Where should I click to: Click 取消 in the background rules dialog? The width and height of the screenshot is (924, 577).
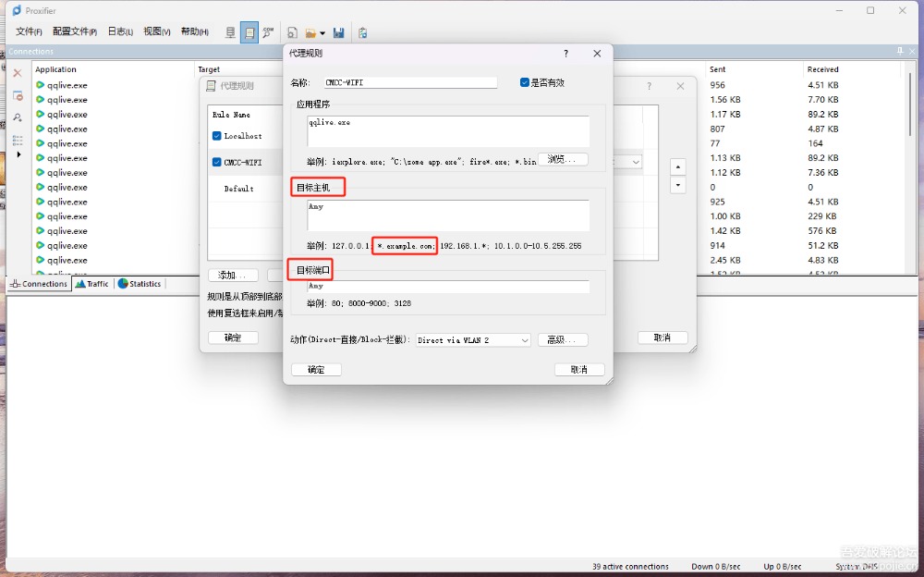pos(663,338)
